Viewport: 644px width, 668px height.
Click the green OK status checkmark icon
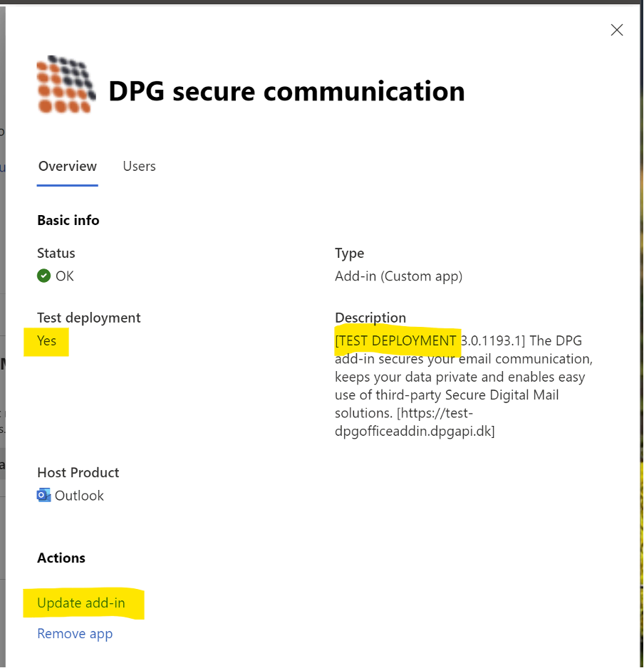pos(43,276)
